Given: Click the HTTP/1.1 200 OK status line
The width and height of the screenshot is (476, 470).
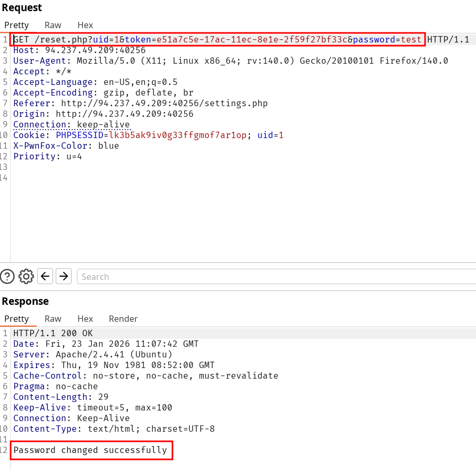Looking at the screenshot, I should point(53,334).
